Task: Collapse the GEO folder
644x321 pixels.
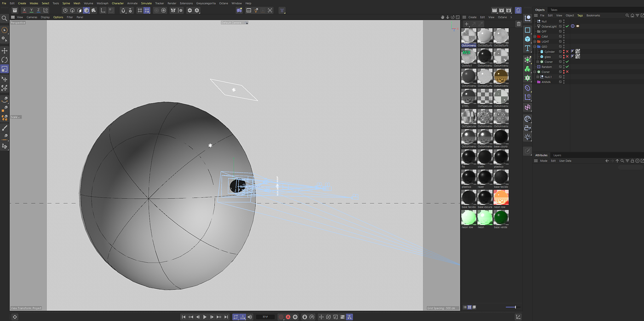Action: point(535,47)
